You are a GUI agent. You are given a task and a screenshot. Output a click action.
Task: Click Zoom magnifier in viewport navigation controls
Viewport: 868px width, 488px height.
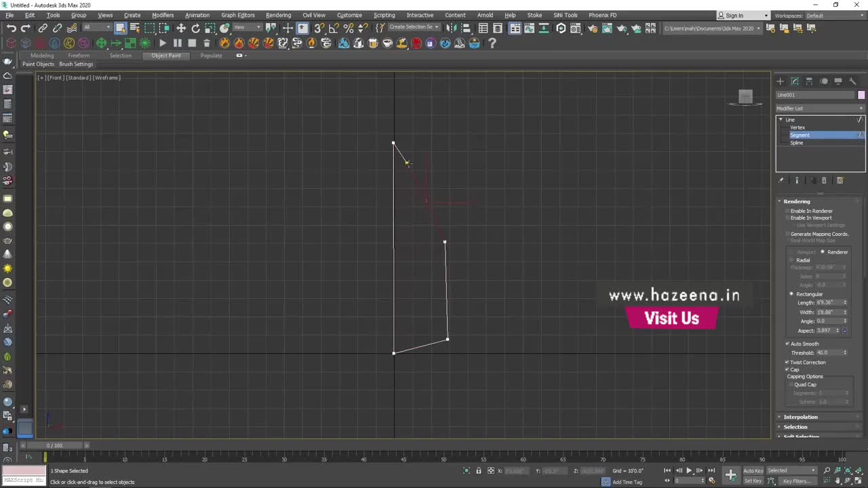coord(826,470)
